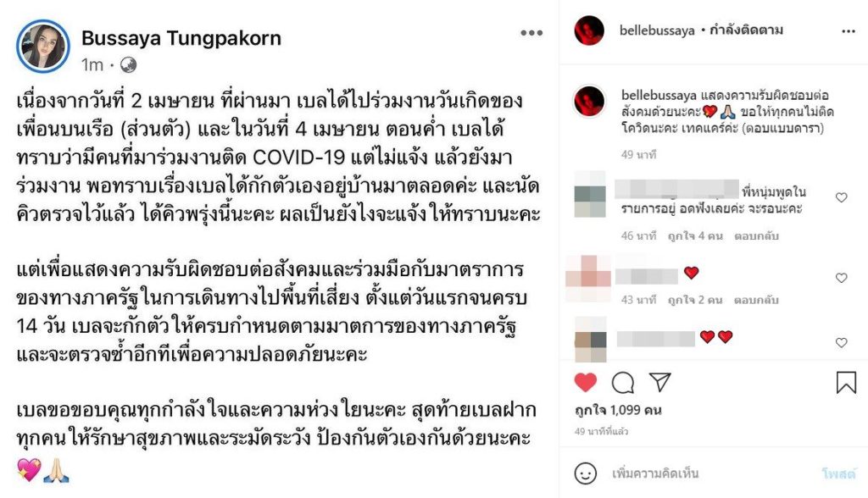
Task: Open the Instagram post three-dot options menu
Action: point(848,31)
